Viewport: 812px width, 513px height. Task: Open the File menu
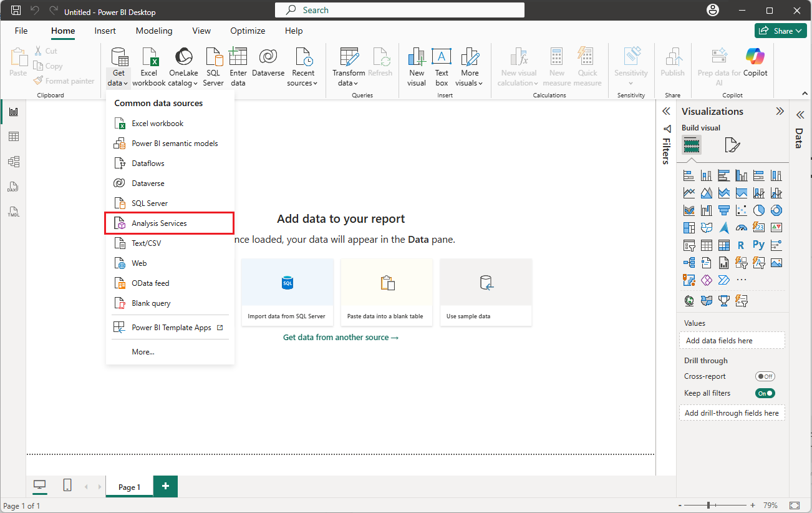21,31
